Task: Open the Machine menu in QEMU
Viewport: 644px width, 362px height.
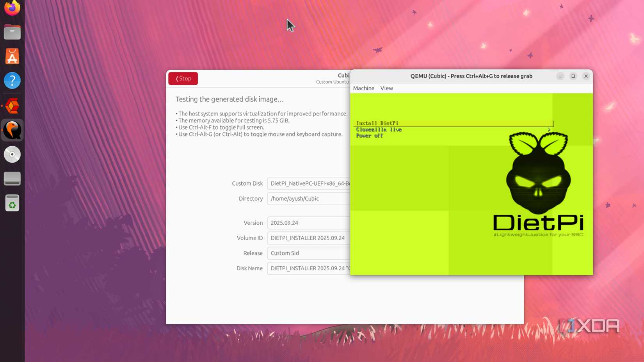Action: pyautogui.click(x=363, y=88)
